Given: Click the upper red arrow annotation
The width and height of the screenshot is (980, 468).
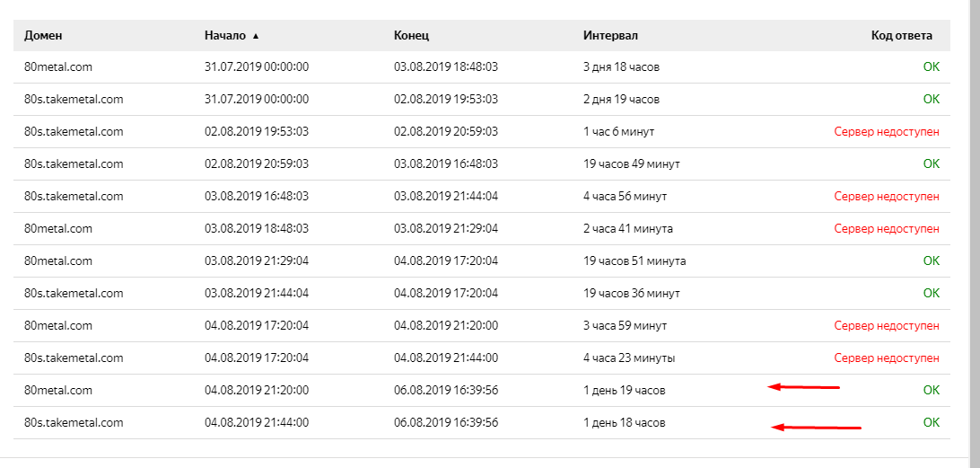Looking at the screenshot, I should (x=804, y=387).
